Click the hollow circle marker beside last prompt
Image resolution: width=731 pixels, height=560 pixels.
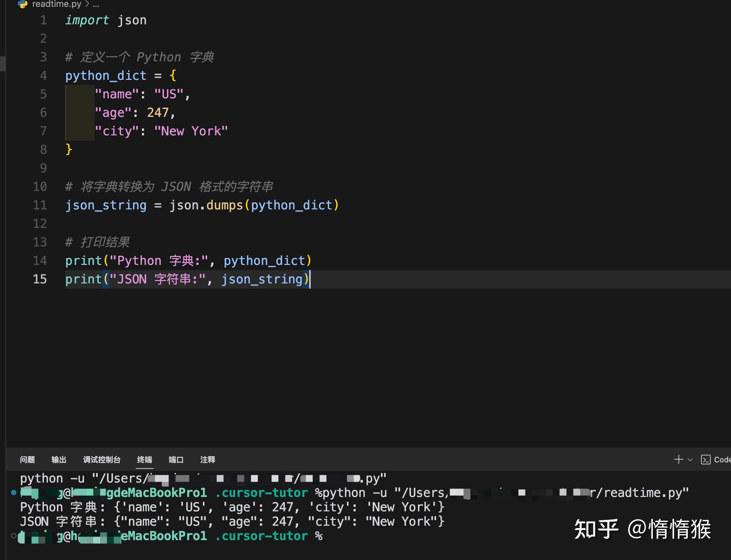pyautogui.click(x=14, y=536)
